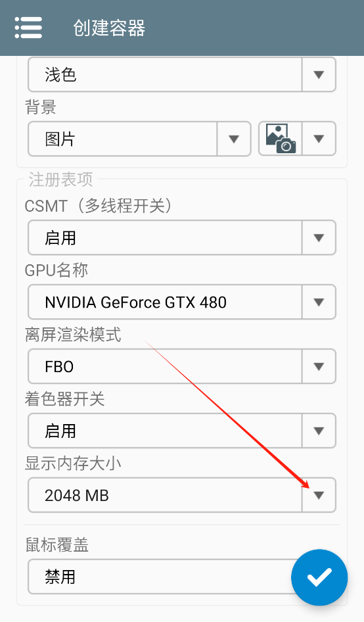Image resolution: width=364 pixels, height=622 pixels.
Task: Expand the 2048 MB video memory arrow
Action: tap(319, 494)
